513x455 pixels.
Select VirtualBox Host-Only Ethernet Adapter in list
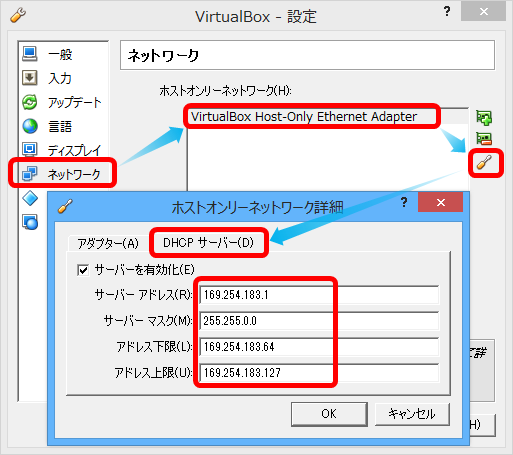(328, 117)
